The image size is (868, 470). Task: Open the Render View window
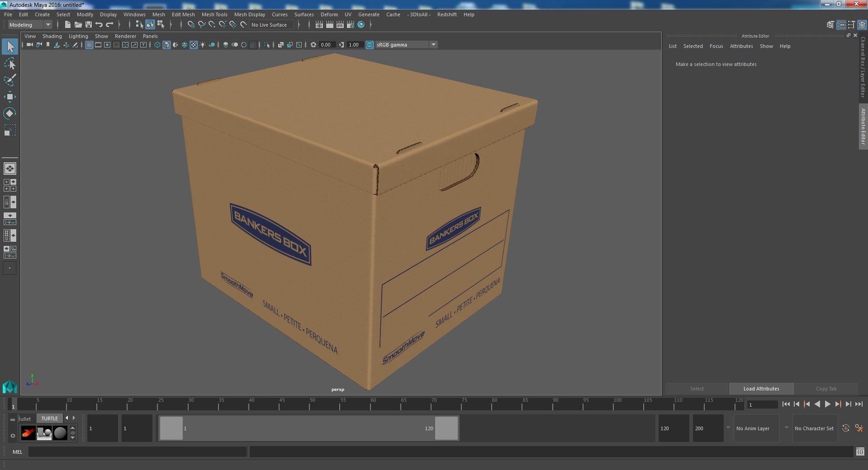click(x=319, y=25)
